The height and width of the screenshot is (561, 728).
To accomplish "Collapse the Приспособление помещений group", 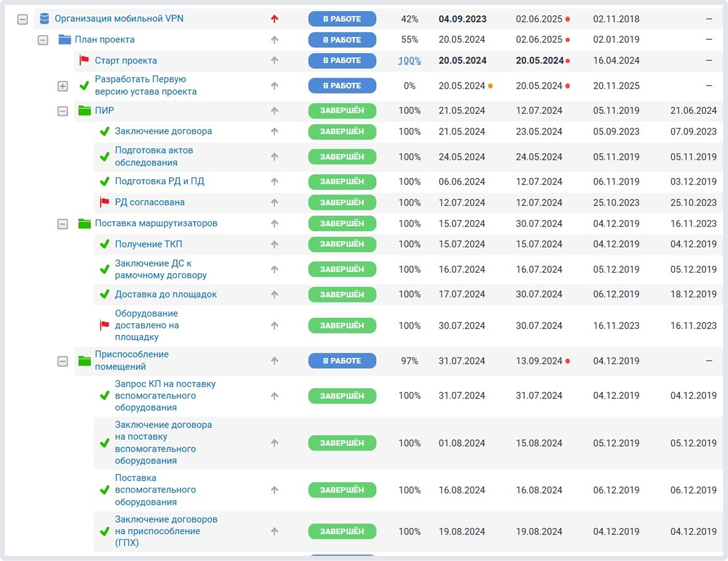I will point(63,361).
